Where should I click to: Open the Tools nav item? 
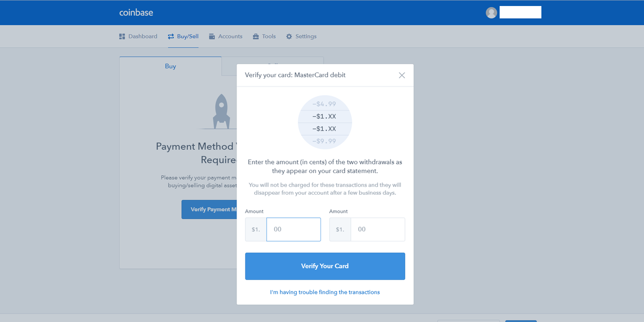click(x=264, y=36)
